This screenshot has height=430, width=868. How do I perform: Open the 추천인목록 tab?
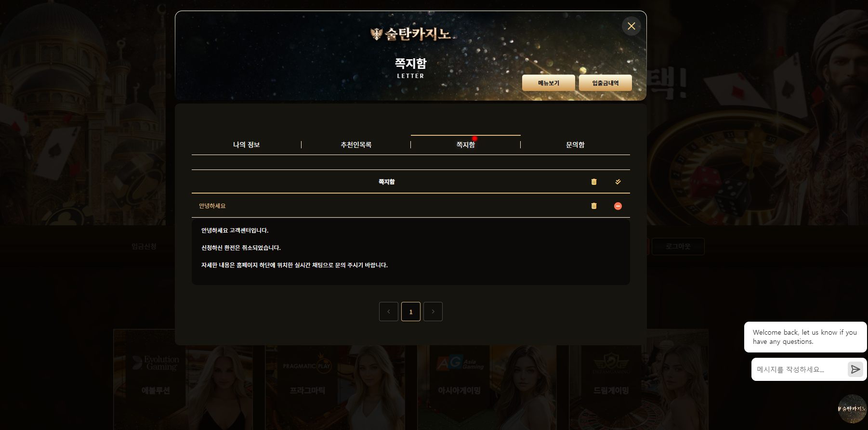[x=356, y=144]
